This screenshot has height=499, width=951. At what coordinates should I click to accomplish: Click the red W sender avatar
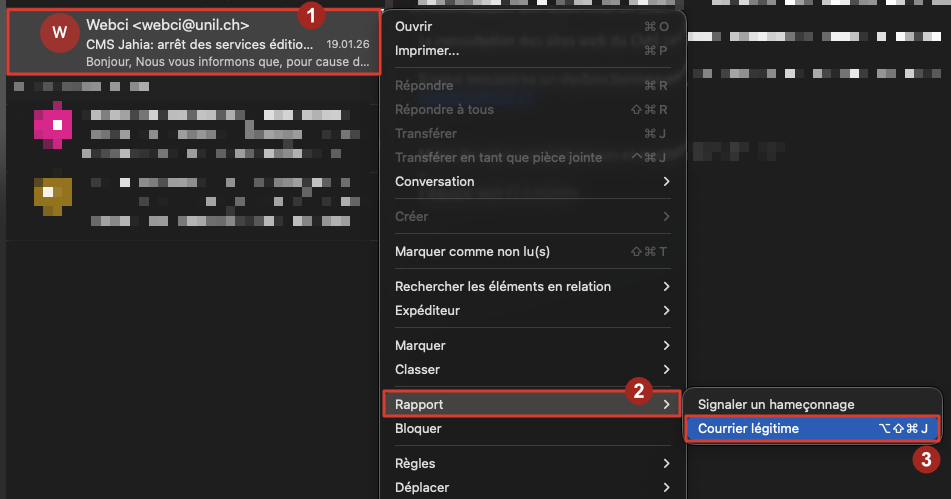(x=59, y=33)
